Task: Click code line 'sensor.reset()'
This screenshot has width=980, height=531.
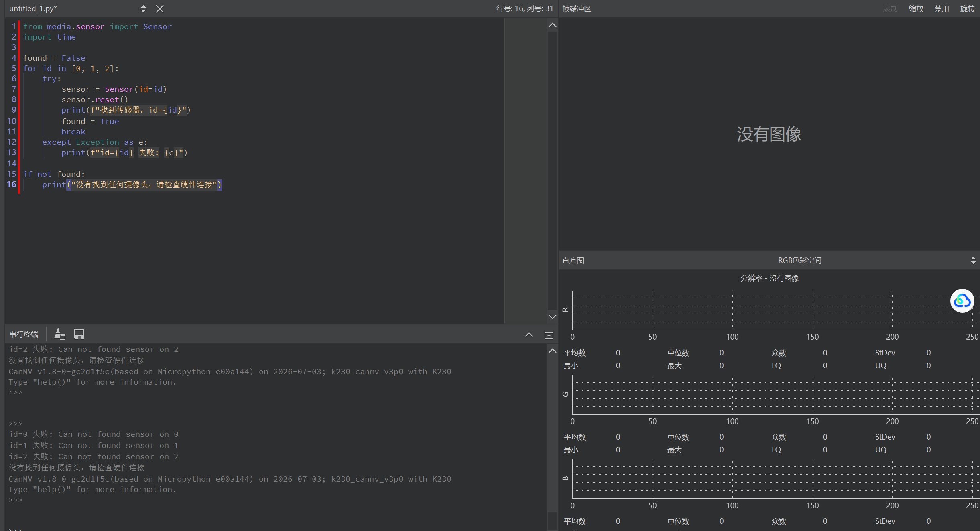Action: (x=95, y=99)
